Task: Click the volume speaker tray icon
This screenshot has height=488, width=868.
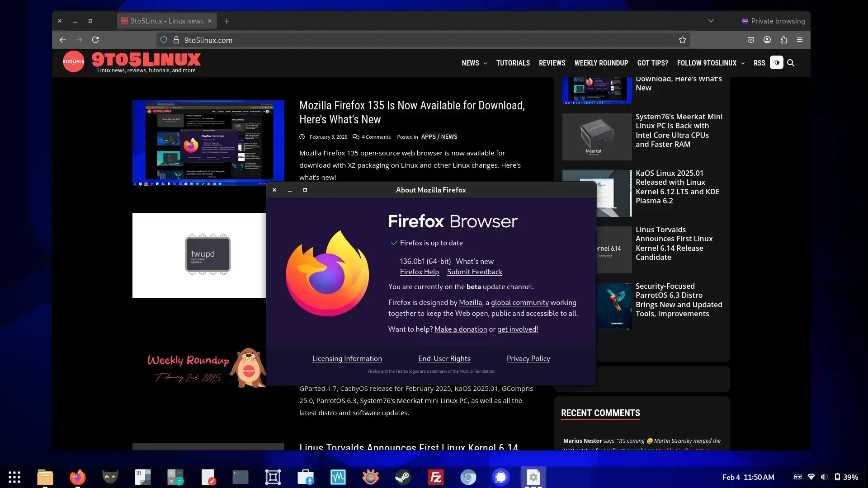Action: point(824,477)
